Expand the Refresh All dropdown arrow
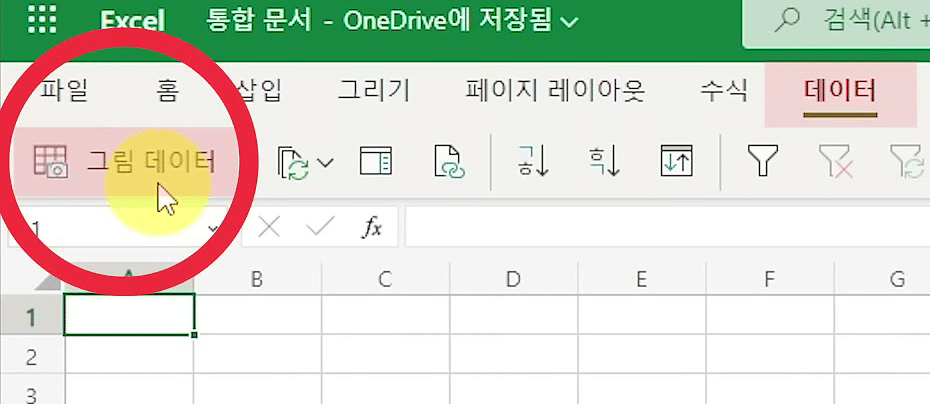Screen dimensions: 930x404 point(326,162)
